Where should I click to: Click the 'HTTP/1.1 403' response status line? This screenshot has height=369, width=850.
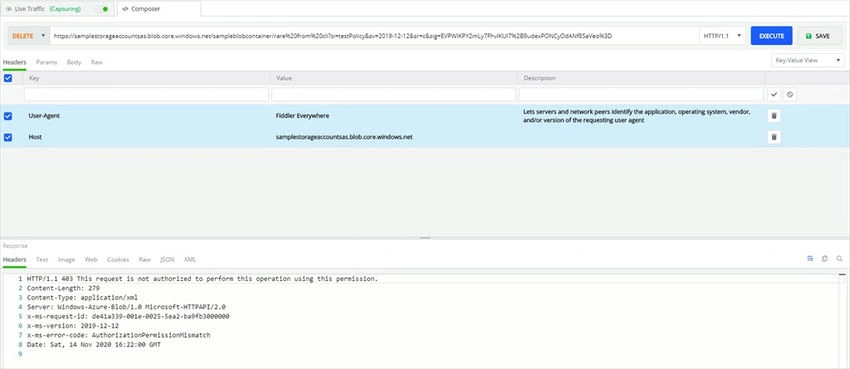click(202, 279)
